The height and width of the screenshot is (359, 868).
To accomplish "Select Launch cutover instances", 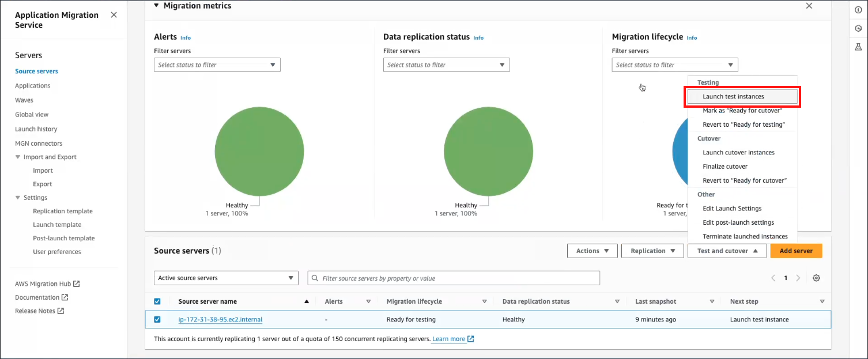I will point(742,153).
